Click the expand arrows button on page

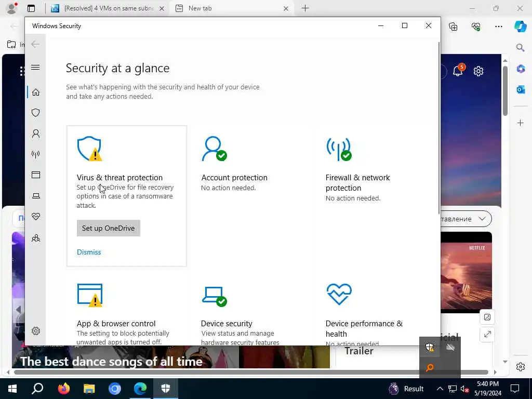[x=487, y=334]
